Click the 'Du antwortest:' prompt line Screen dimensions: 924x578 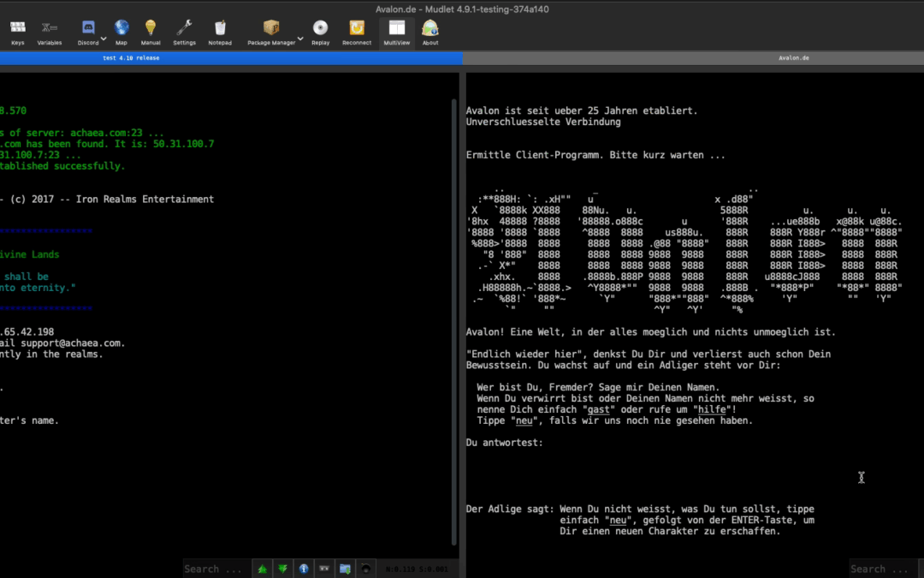pos(505,443)
